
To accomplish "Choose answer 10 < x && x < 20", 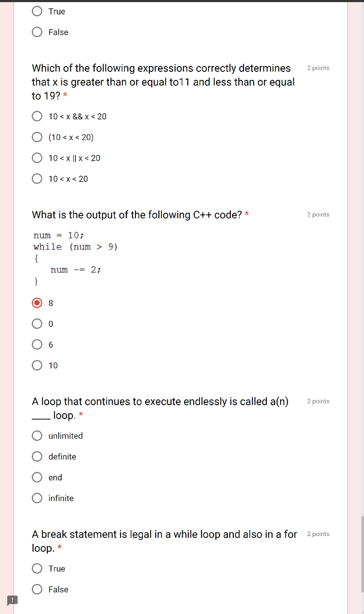I will pos(37,116).
